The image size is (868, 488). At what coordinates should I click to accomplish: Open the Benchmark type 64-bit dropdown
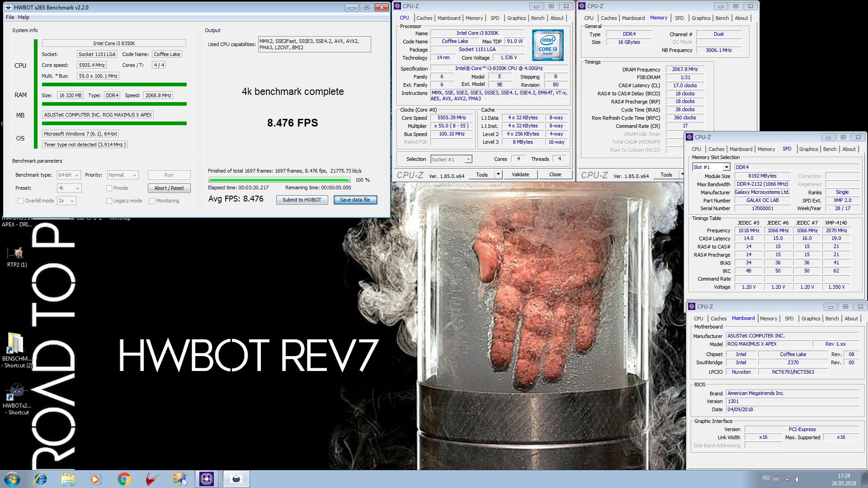(x=69, y=175)
